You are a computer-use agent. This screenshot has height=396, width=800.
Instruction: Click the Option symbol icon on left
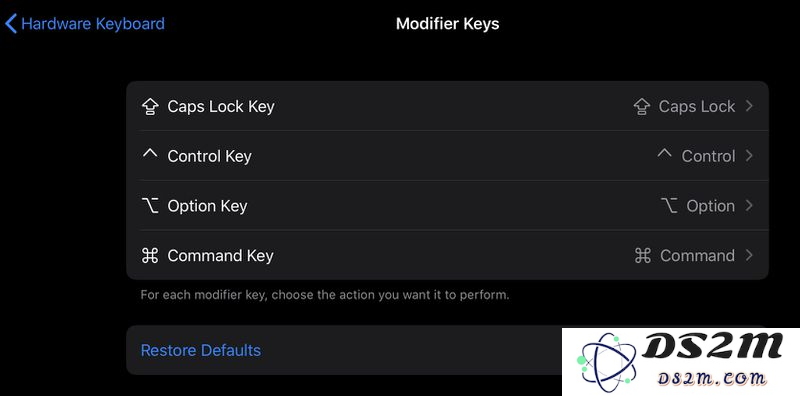pyautogui.click(x=150, y=206)
